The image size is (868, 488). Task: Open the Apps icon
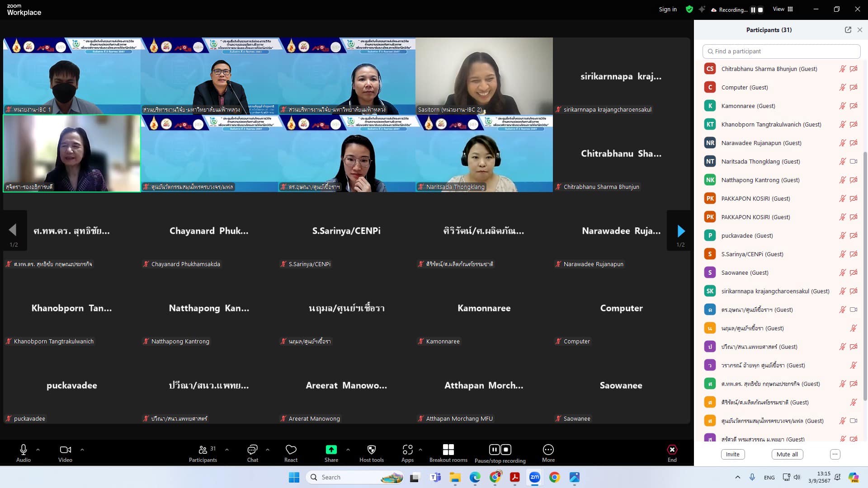(x=407, y=450)
